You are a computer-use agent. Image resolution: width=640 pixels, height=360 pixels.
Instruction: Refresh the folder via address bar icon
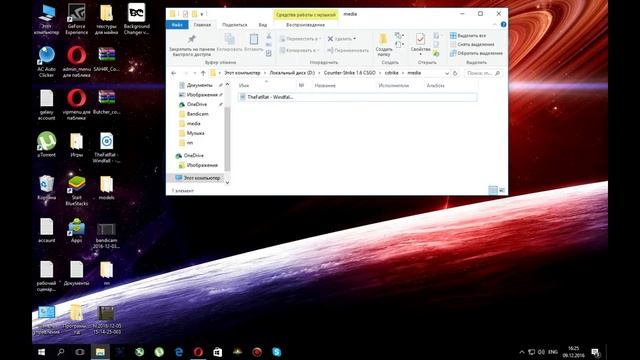[455, 73]
